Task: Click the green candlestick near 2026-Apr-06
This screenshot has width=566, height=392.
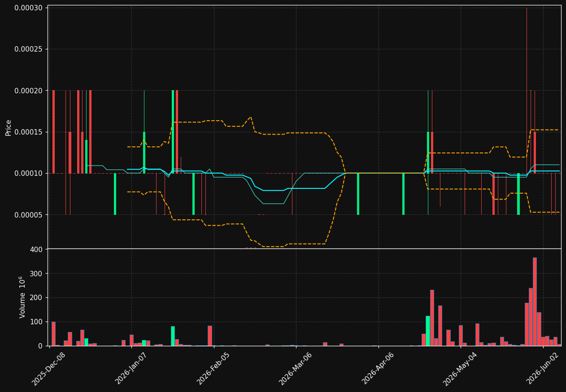Action: coord(403,194)
